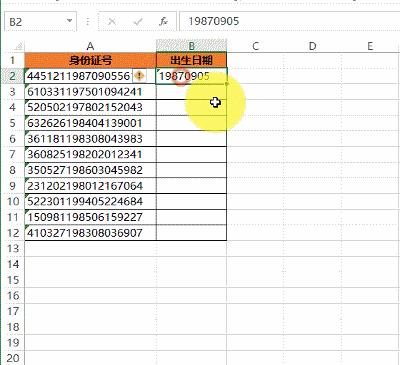Select row 10 header

[x=13, y=201]
